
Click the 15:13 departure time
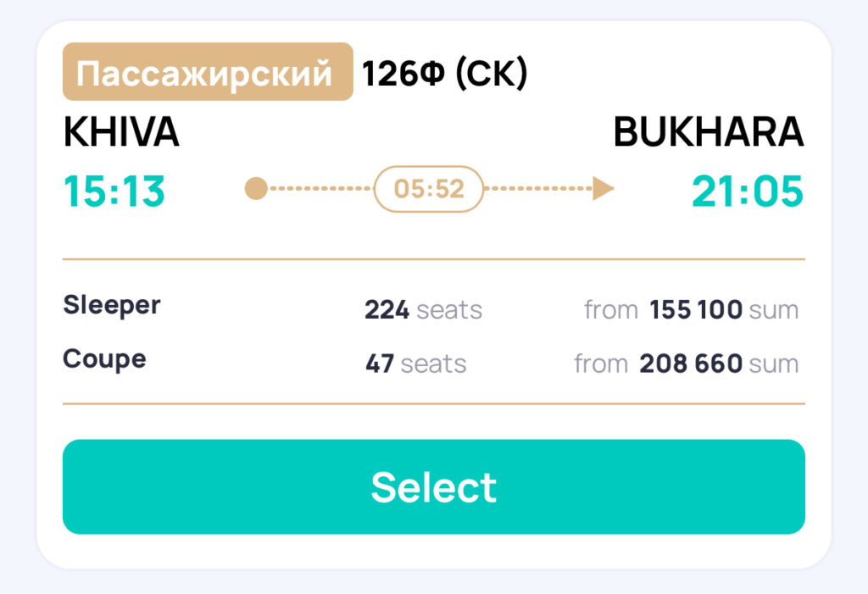click(114, 192)
